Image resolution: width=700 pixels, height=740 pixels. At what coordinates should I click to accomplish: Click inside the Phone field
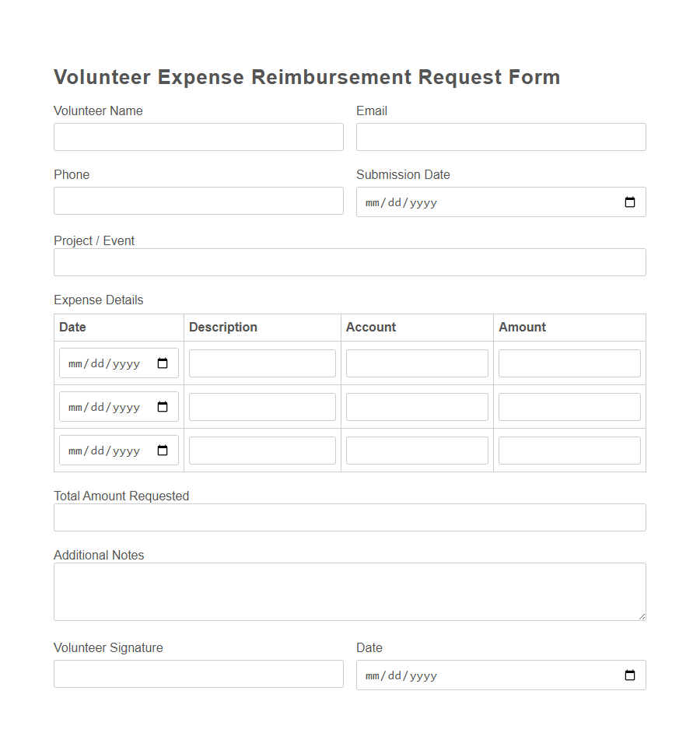[198, 200]
